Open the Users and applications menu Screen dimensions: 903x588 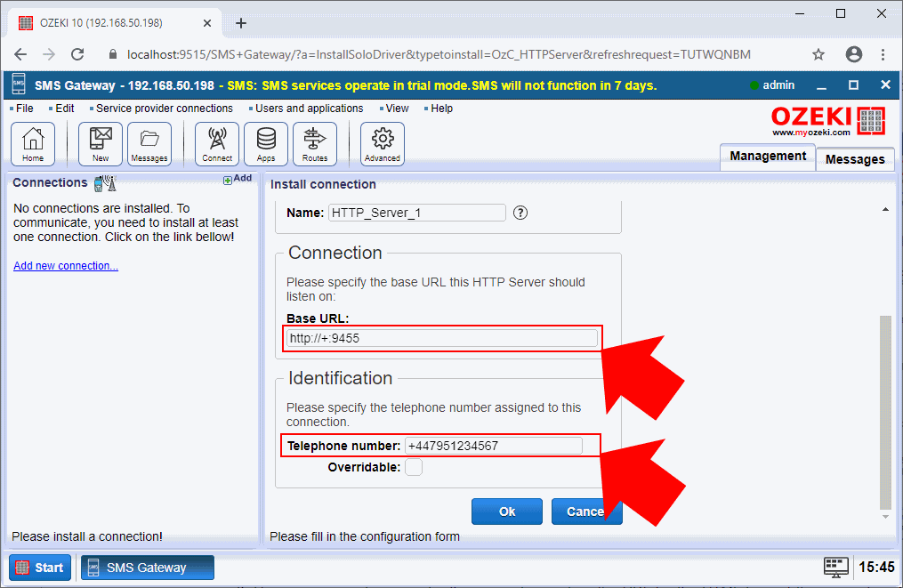310,109
